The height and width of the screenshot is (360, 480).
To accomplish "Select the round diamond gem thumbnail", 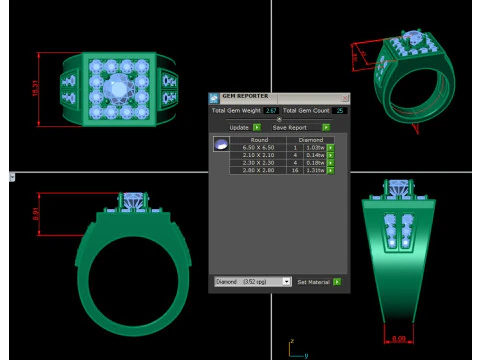I will pos(221,144).
